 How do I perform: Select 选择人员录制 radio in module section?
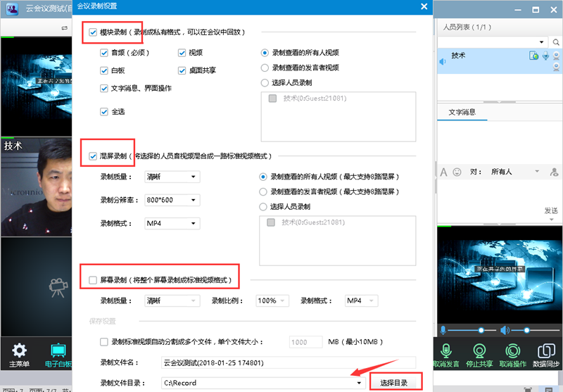[265, 83]
